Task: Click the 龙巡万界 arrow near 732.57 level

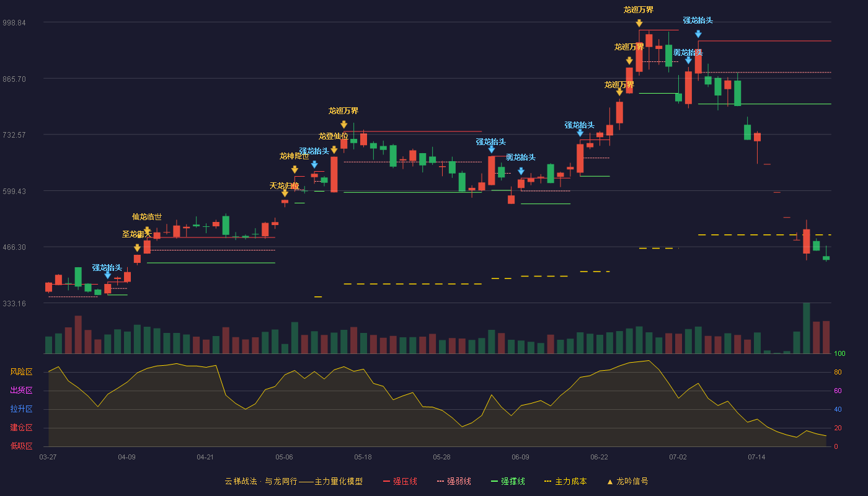Action: tap(344, 125)
